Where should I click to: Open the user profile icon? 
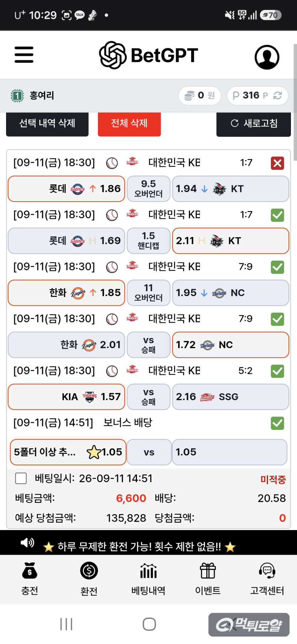click(x=267, y=57)
